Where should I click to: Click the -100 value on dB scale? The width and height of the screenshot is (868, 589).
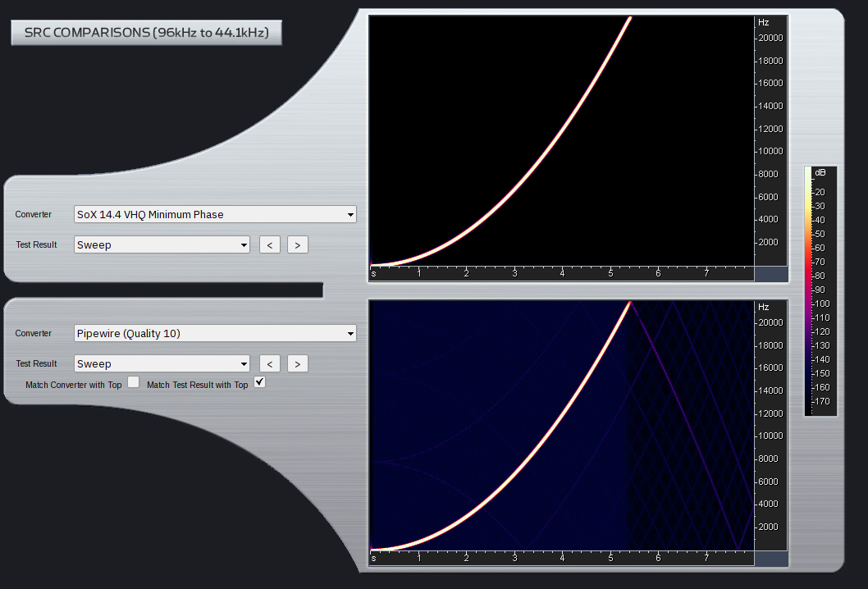(x=821, y=304)
